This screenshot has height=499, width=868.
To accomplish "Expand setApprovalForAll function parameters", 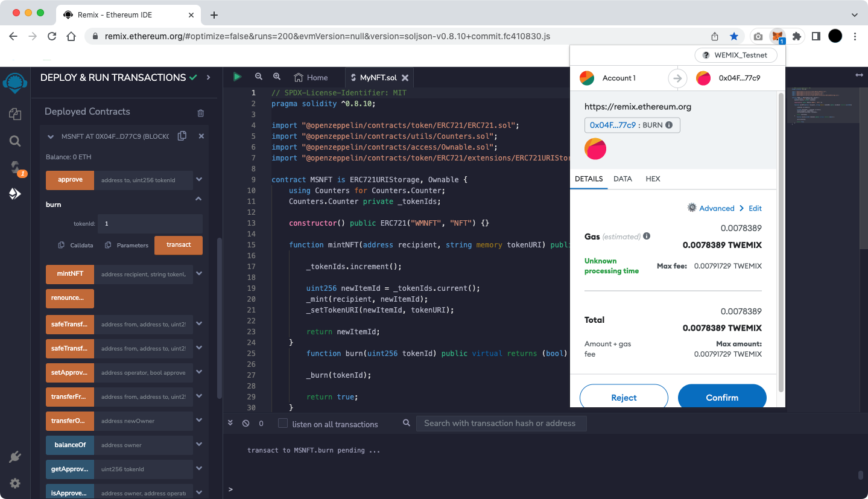I will 199,372.
